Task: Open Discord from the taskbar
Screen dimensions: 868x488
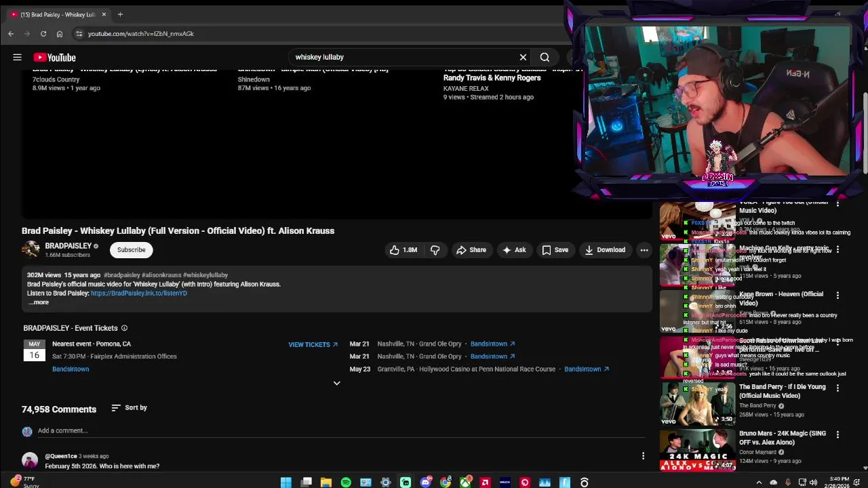Action: 425,483
